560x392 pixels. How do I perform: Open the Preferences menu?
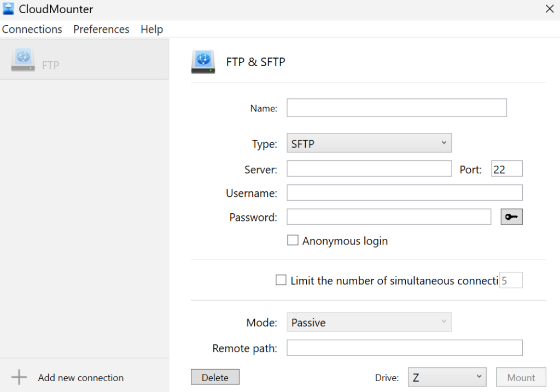[x=101, y=29]
